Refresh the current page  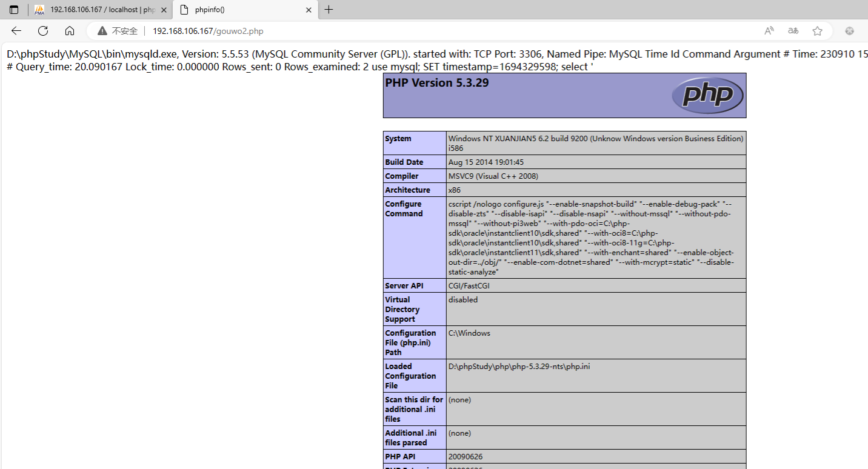coord(43,31)
